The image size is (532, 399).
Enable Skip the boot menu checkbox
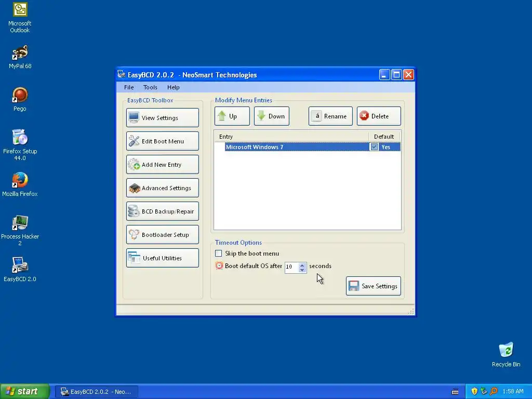[x=219, y=254]
